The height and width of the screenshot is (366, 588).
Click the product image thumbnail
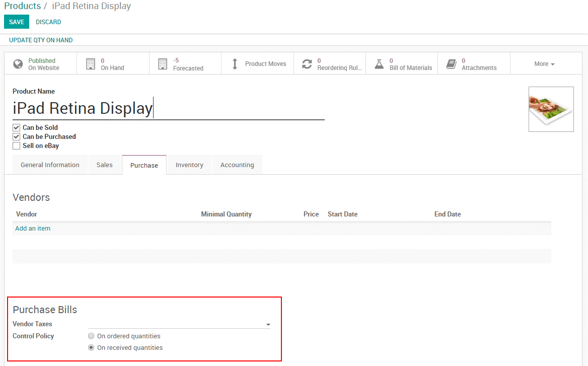click(x=551, y=109)
